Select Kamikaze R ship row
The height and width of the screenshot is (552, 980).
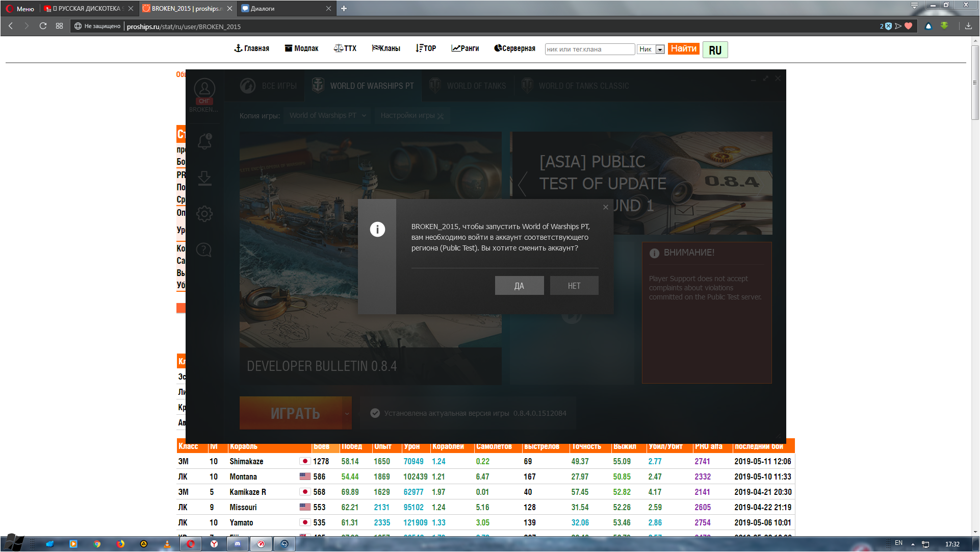pyautogui.click(x=485, y=492)
